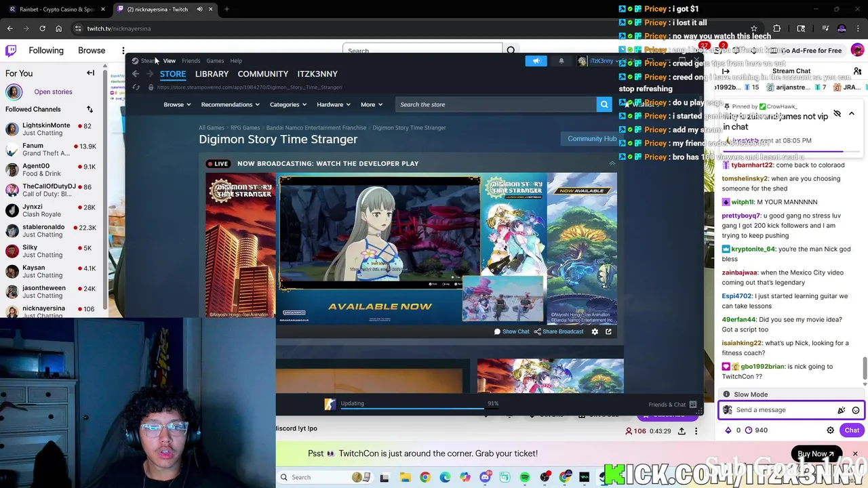Hide the pinned chat message

click(x=837, y=114)
